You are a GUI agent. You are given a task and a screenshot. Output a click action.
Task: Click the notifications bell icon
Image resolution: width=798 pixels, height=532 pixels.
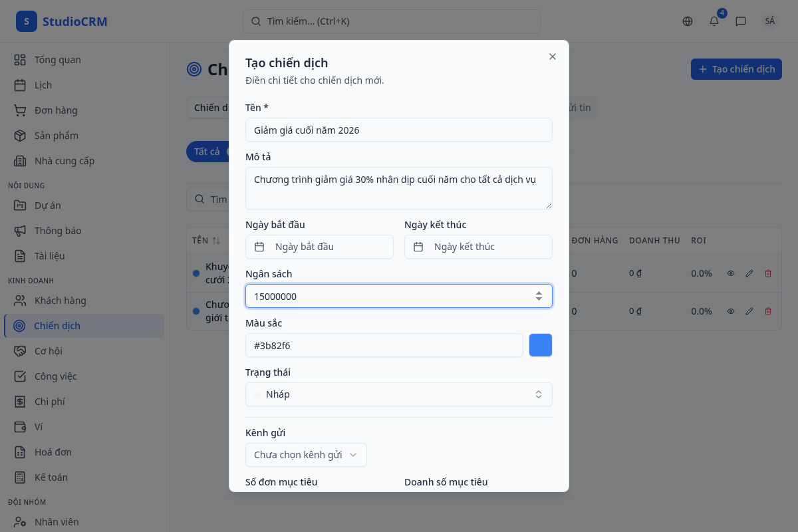[714, 21]
